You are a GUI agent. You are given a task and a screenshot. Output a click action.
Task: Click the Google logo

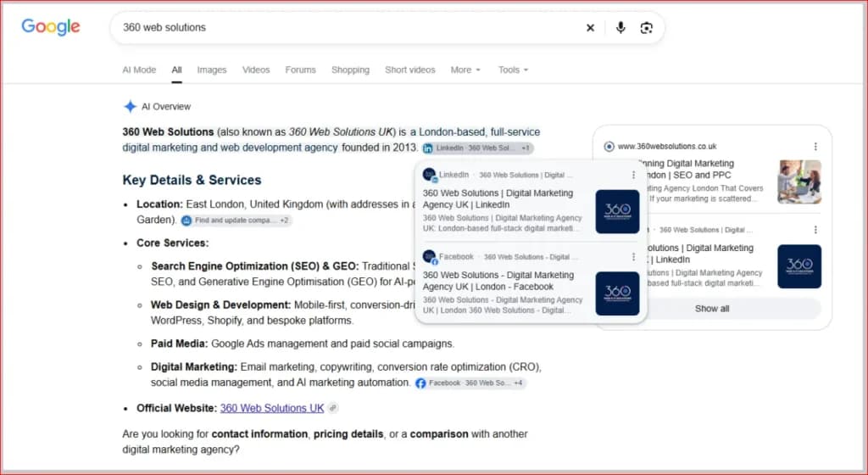coord(50,26)
